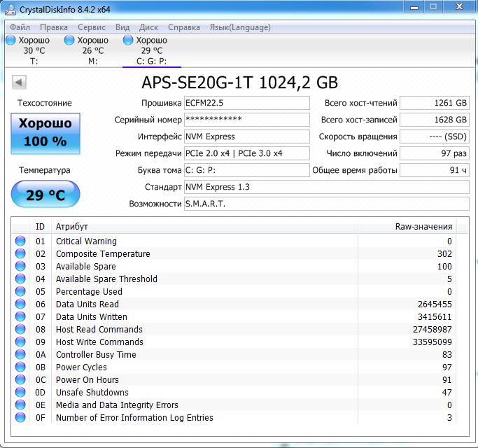Click the Возможности field S.M.A.R.T.
Viewport: 478px width, 448px height.
pyautogui.click(x=327, y=204)
